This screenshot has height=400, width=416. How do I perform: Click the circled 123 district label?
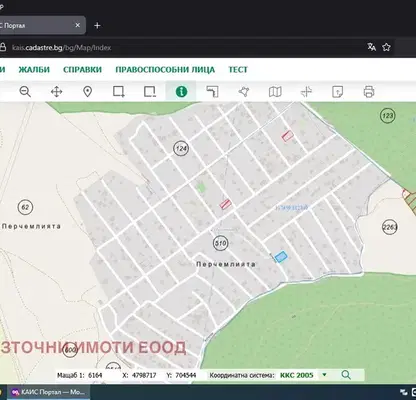387,116
